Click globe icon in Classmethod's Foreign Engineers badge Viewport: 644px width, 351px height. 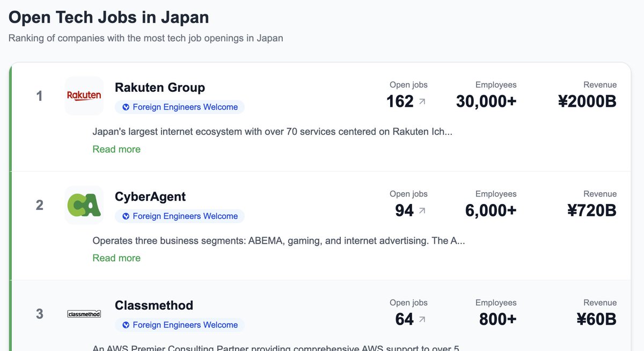[126, 325]
